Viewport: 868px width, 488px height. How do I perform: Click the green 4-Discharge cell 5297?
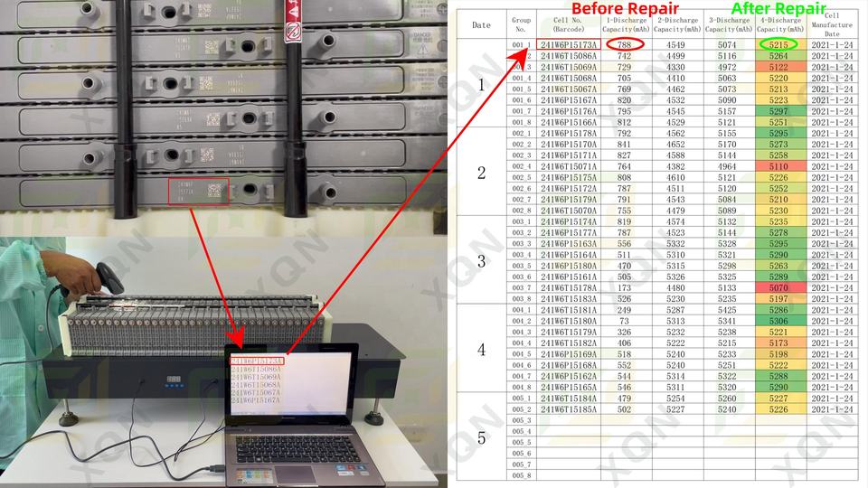778,111
